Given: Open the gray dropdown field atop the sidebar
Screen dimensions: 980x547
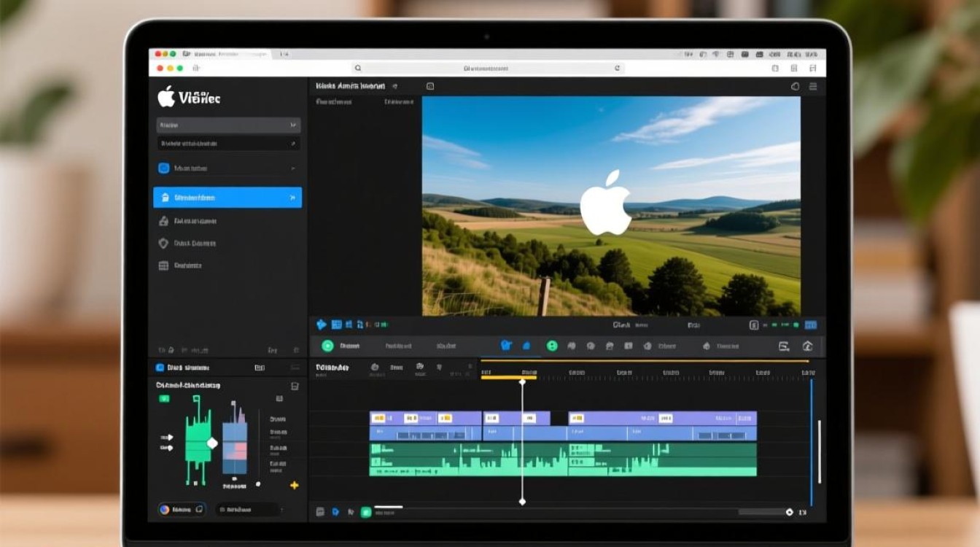Looking at the screenshot, I should pos(228,125).
